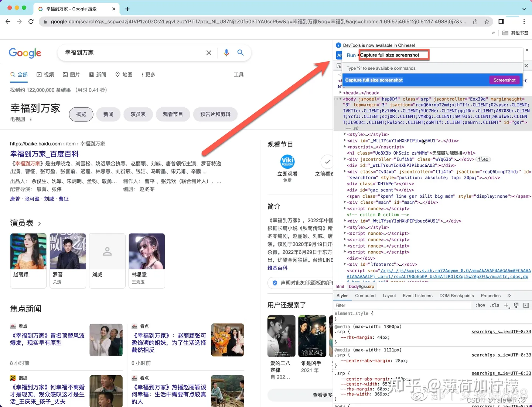Start voice search with the microphone icon
The width and height of the screenshot is (532, 407).
point(226,53)
